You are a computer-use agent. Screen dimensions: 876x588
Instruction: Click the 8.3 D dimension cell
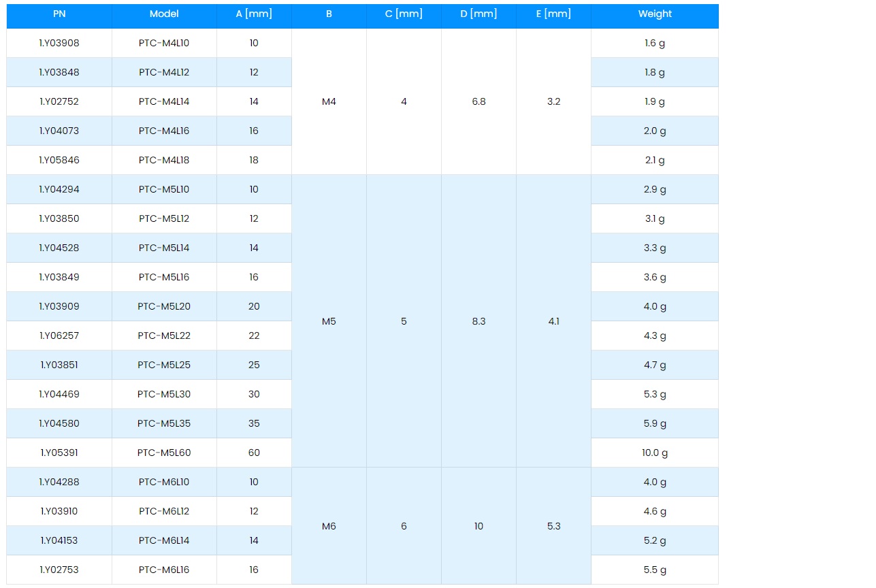[478, 321]
